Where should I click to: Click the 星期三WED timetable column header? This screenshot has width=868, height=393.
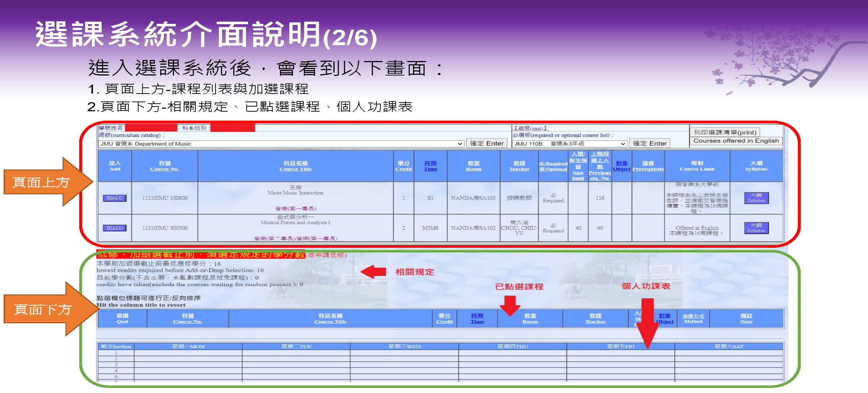[x=404, y=346]
